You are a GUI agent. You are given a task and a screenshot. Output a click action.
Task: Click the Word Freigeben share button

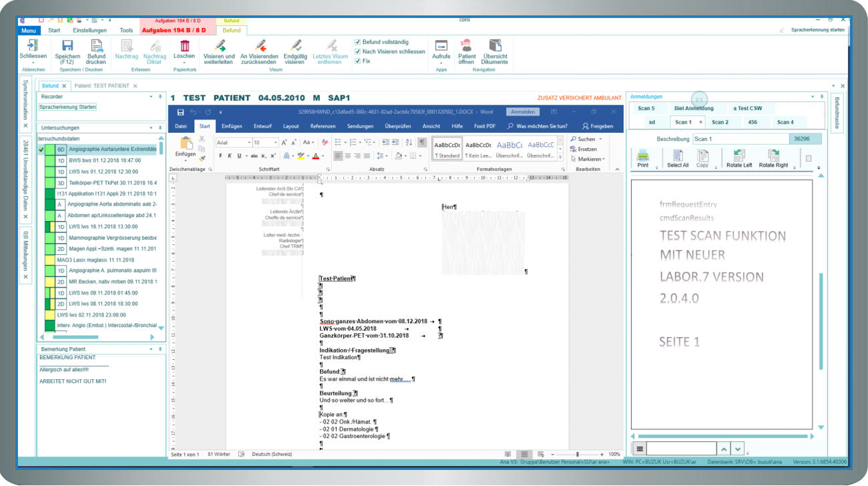pyautogui.click(x=598, y=126)
